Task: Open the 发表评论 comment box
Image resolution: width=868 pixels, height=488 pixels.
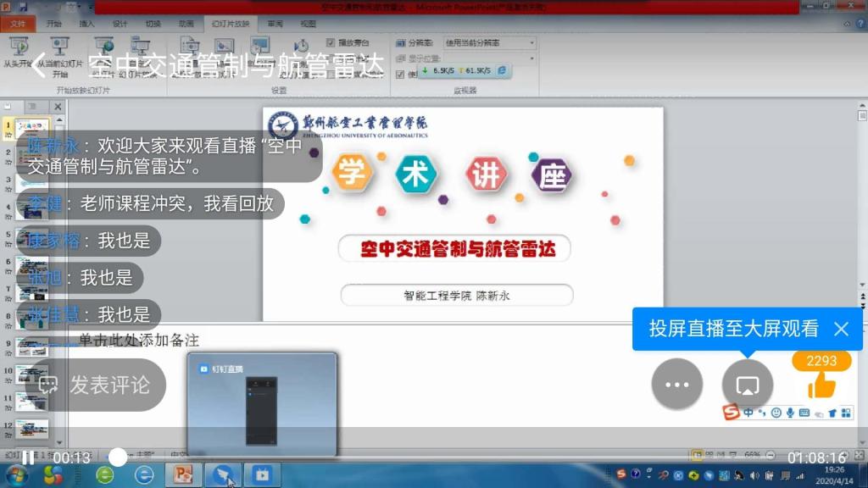Action: 96,385
